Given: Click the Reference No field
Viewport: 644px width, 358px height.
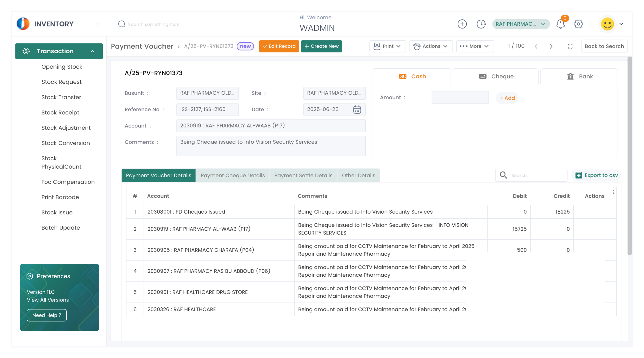Looking at the screenshot, I should pos(208,109).
